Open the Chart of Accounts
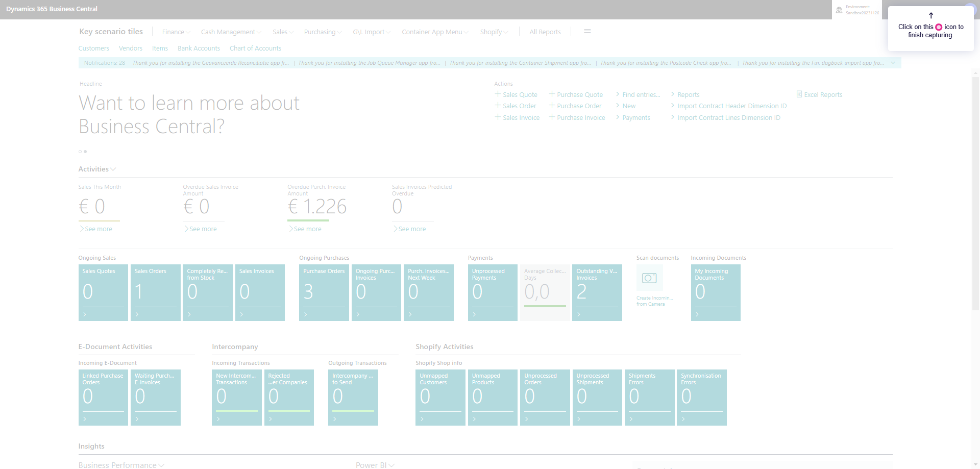The height and width of the screenshot is (469, 980). click(x=255, y=48)
